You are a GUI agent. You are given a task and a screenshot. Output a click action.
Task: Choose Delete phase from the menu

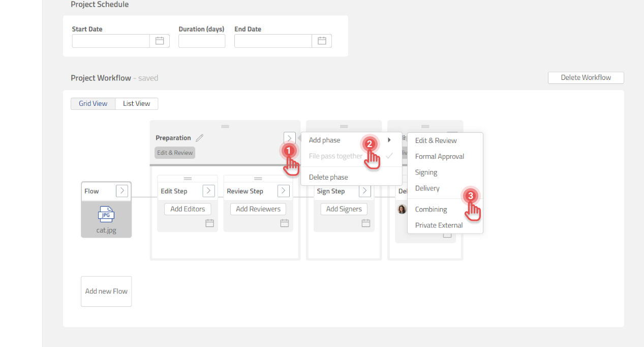click(328, 177)
